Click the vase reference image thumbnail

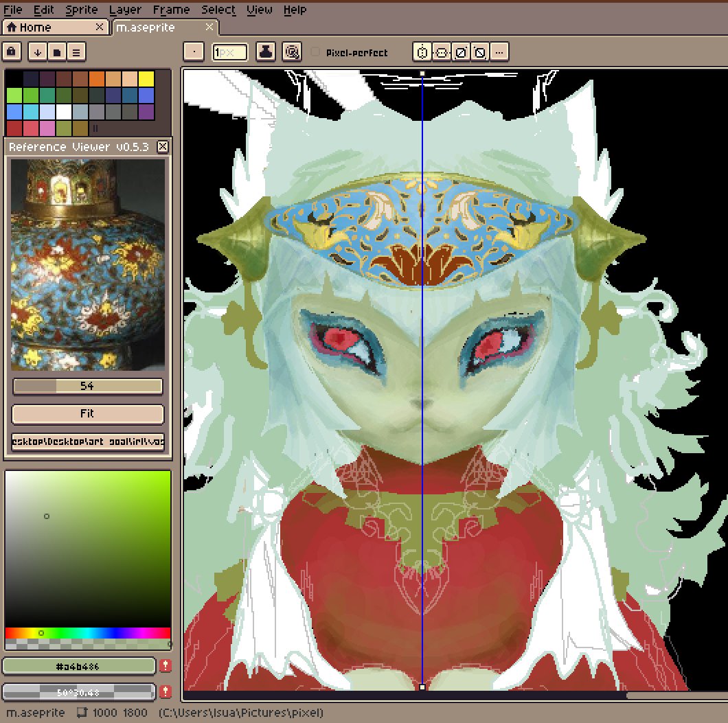[87, 264]
